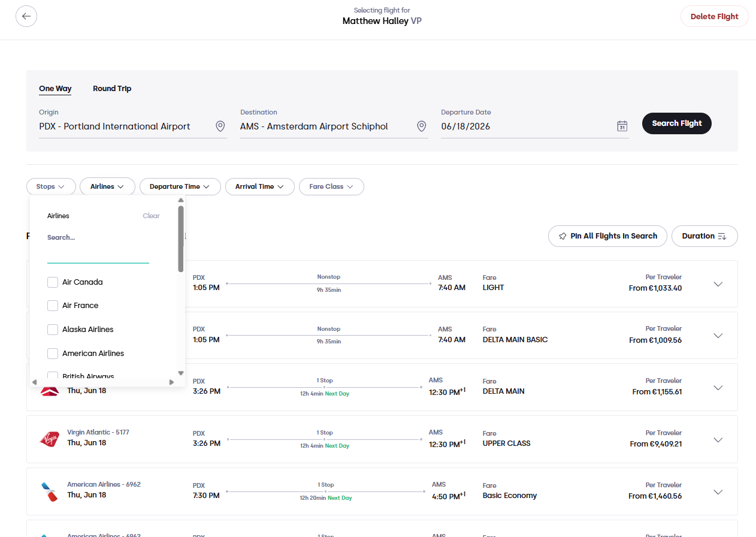Open the Stops filter dropdown
The width and height of the screenshot is (756, 537).
click(x=51, y=186)
